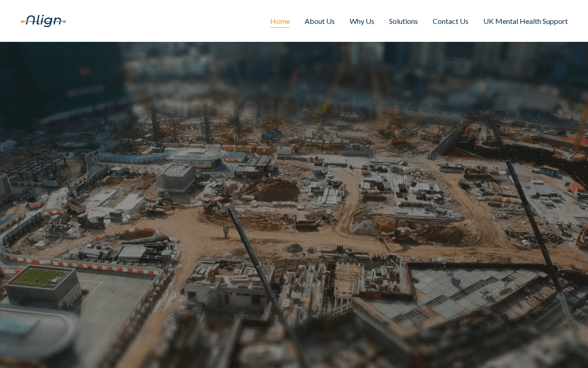The height and width of the screenshot is (368, 588).
Task: Select the Solutions menu item
Action: coord(403,21)
